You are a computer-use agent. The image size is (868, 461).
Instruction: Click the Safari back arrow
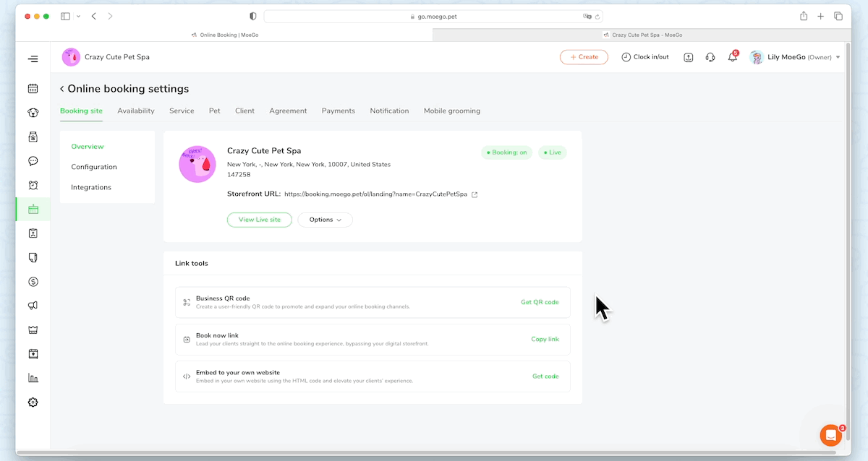click(93, 16)
